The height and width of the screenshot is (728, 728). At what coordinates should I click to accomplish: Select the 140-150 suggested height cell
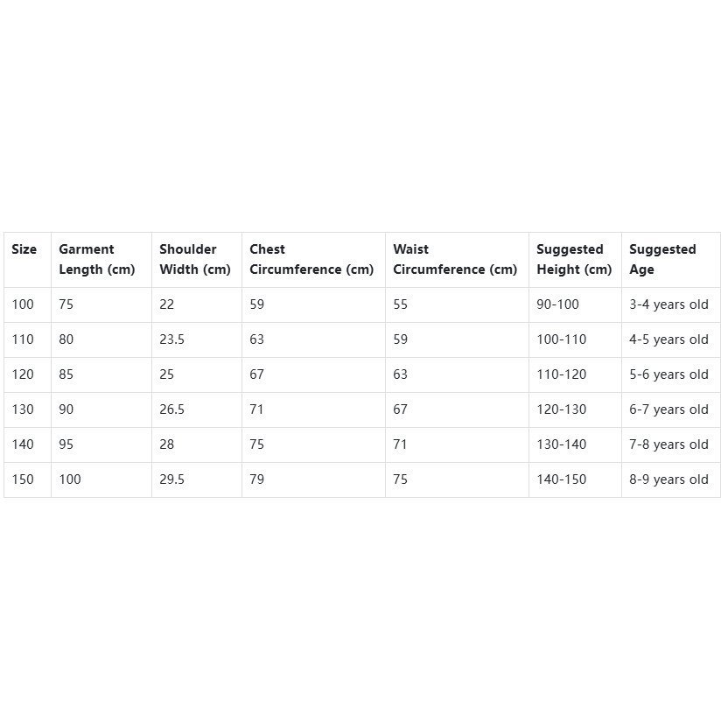561,479
